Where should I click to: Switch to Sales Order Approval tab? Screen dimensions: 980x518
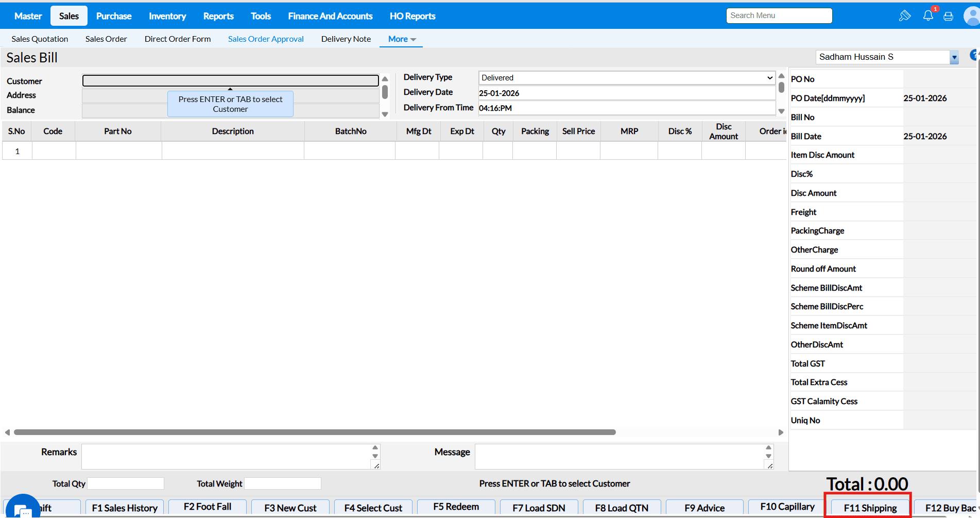[x=266, y=39]
